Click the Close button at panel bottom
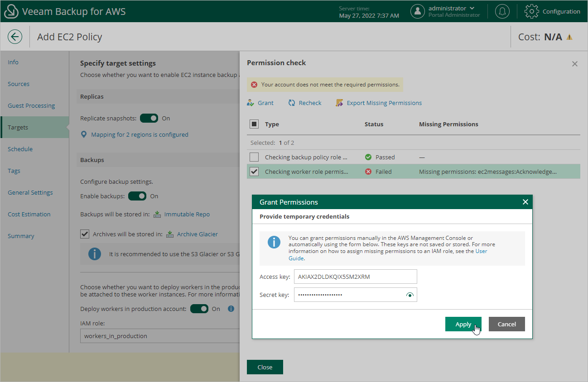This screenshot has width=588, height=382. pyautogui.click(x=265, y=367)
